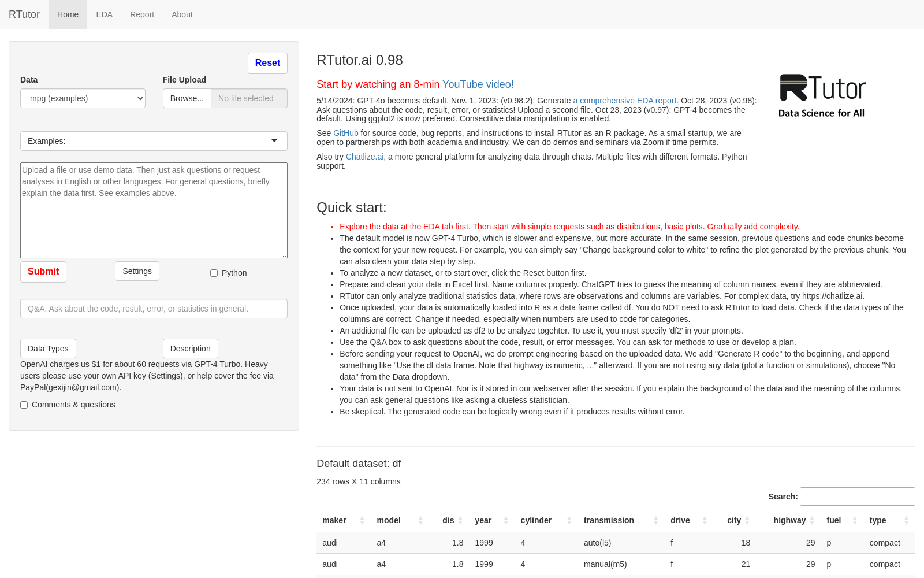
Task: Sort table by transmission column arrows
Action: [x=655, y=520]
